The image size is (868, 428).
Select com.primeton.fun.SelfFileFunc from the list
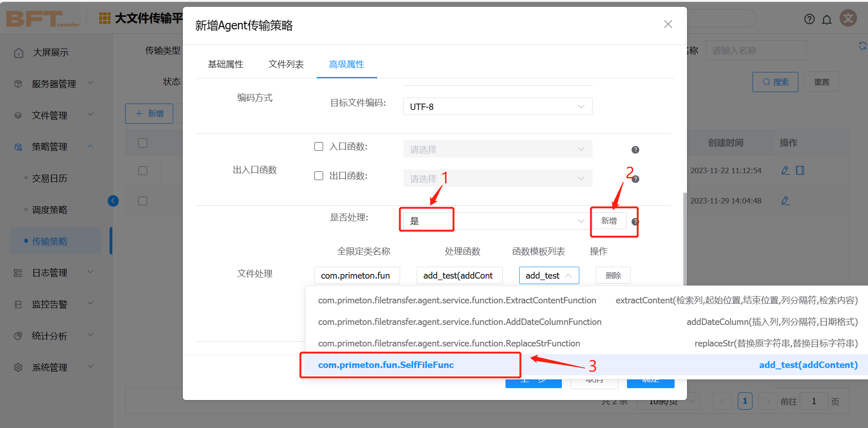[386, 365]
